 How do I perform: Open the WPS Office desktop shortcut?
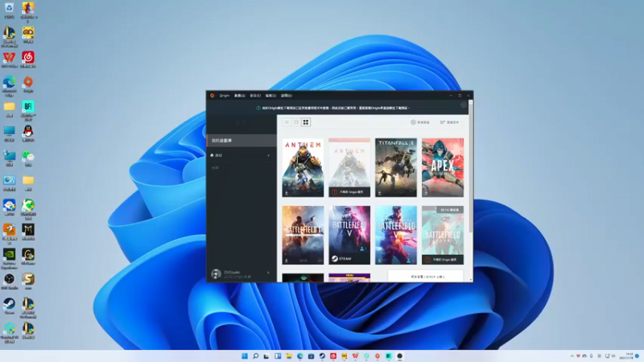(9, 60)
